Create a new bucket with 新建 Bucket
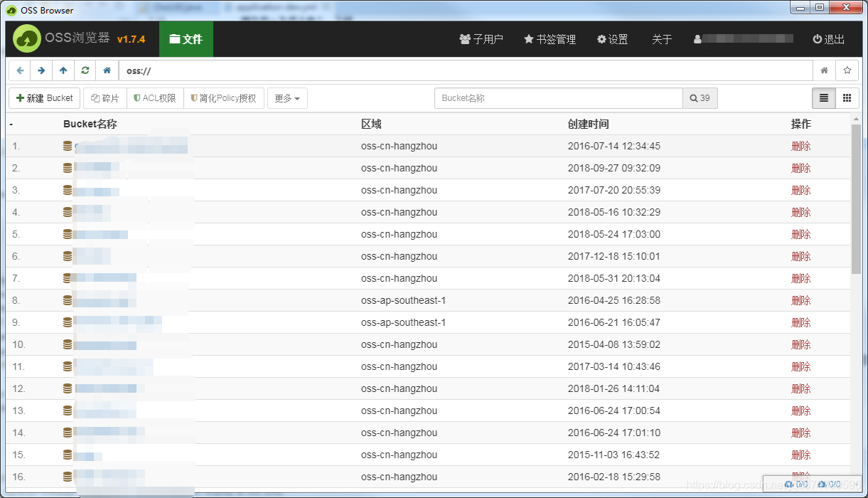The width and height of the screenshot is (868, 498). tap(45, 98)
